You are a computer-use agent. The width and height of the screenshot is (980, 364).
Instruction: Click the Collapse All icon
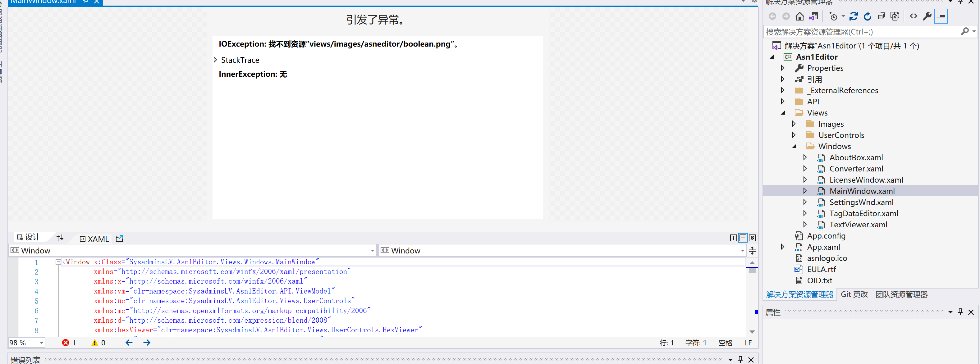[x=881, y=16]
